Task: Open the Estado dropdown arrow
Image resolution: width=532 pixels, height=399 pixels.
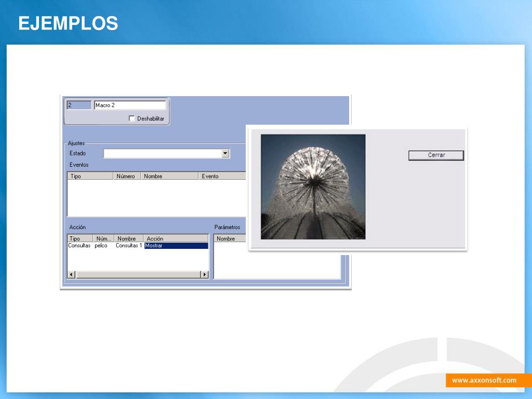Action: (x=225, y=154)
